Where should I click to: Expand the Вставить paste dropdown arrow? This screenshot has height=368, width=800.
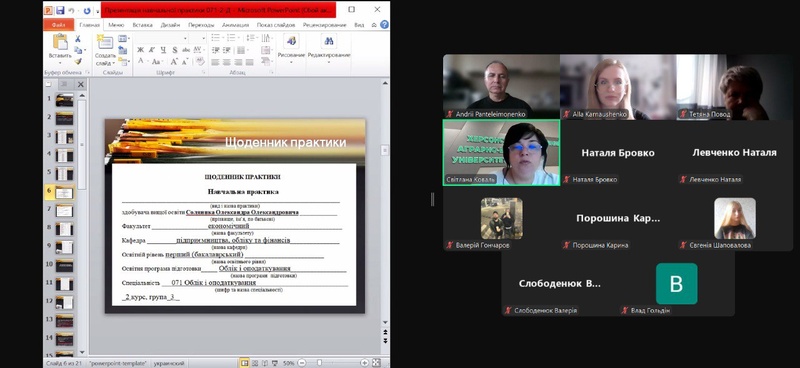tap(60, 63)
